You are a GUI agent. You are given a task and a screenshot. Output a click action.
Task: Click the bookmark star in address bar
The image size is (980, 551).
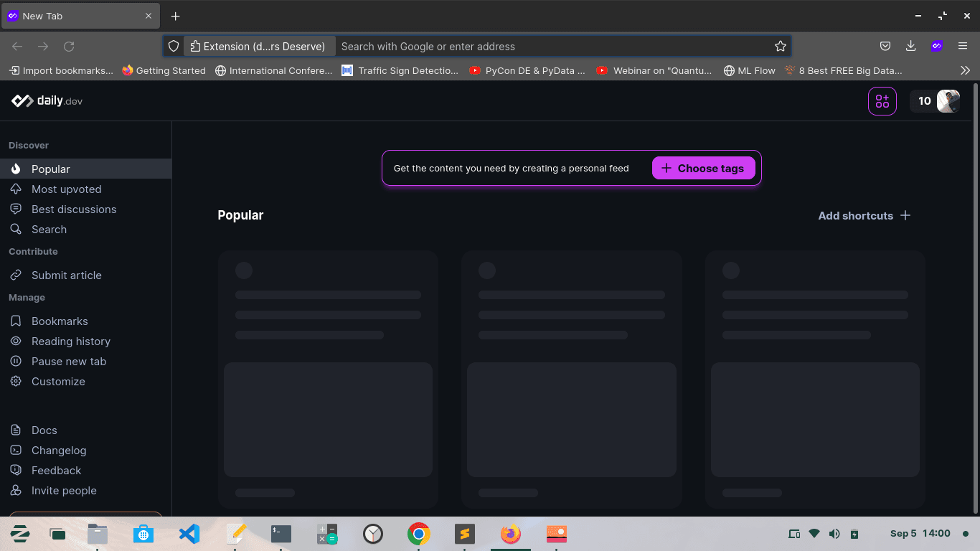coord(781,47)
